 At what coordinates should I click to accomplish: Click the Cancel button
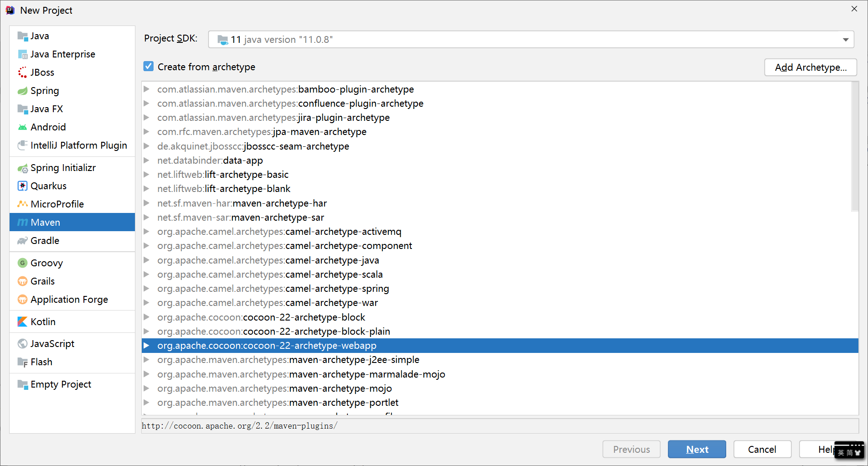click(x=762, y=449)
